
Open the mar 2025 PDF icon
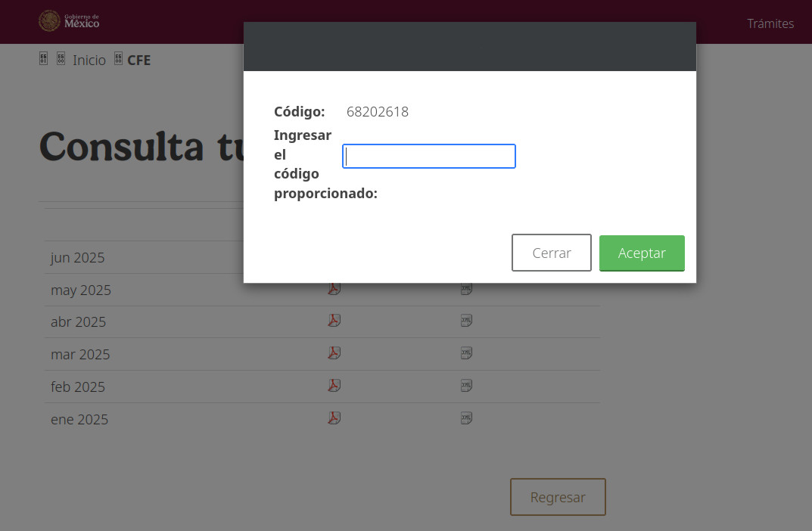[334, 352]
